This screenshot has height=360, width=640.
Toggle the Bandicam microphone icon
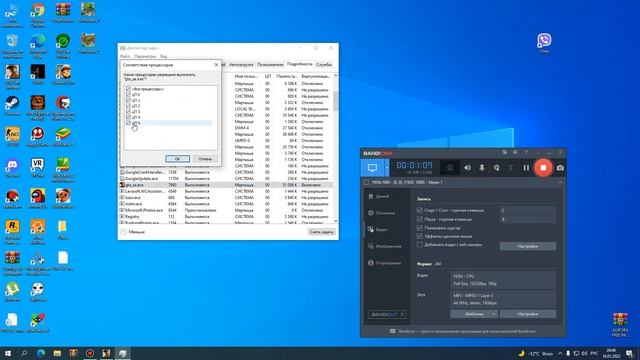pyautogui.click(x=482, y=168)
